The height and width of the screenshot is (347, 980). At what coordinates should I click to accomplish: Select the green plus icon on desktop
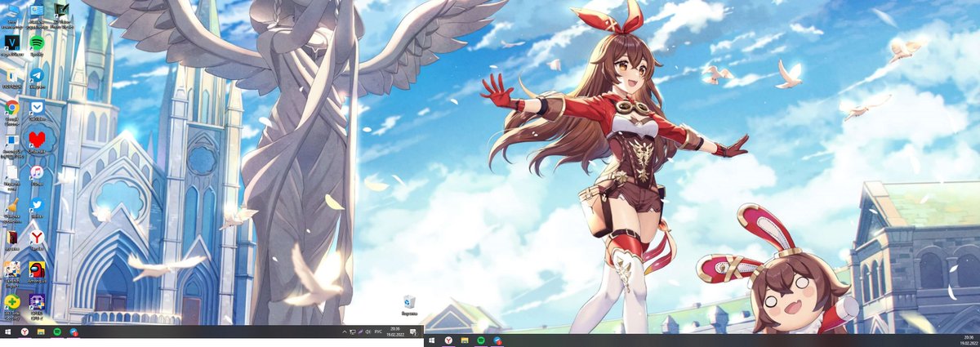coord(11,307)
